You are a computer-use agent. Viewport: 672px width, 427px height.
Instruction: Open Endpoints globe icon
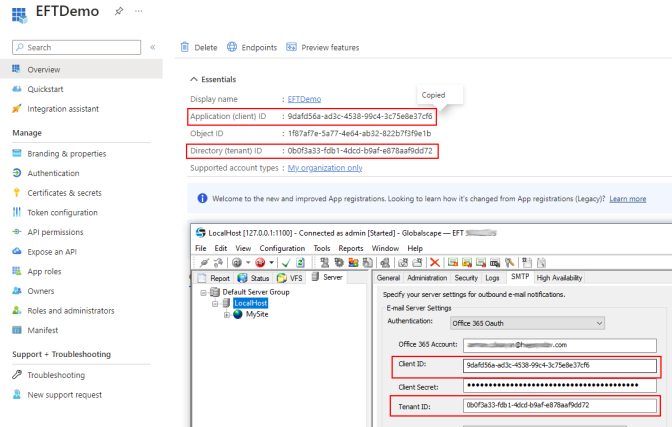pyautogui.click(x=232, y=47)
